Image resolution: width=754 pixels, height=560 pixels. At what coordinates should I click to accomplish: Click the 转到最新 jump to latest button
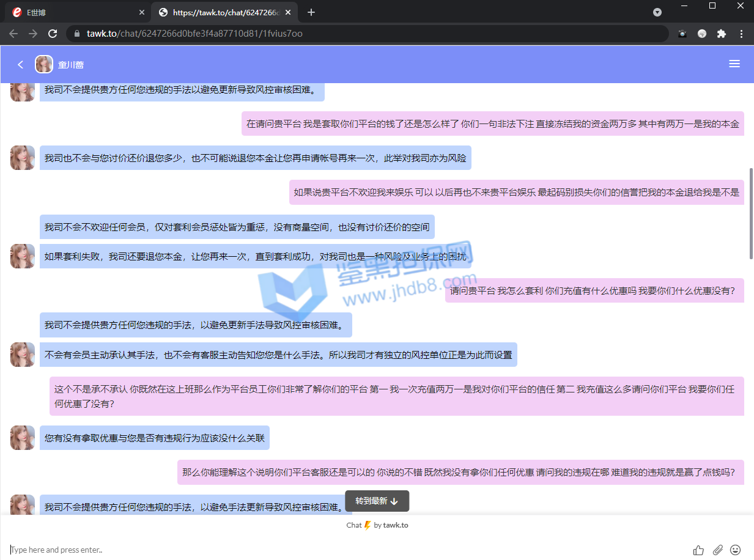(x=377, y=501)
